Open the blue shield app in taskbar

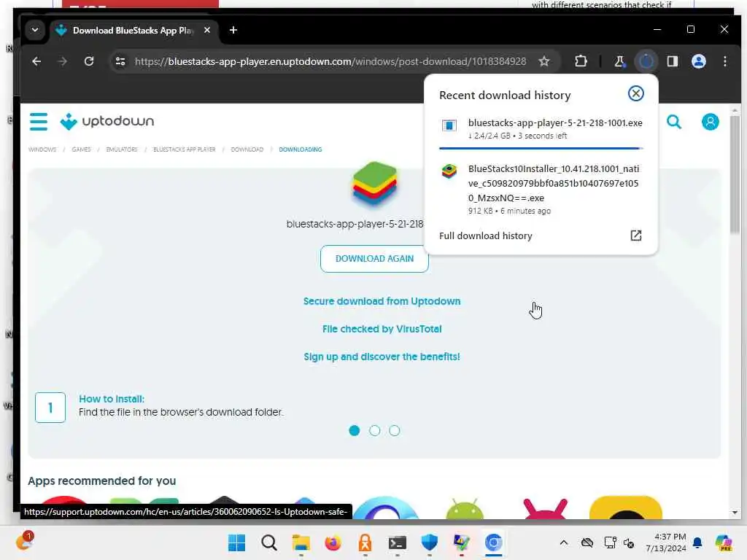pos(429,542)
